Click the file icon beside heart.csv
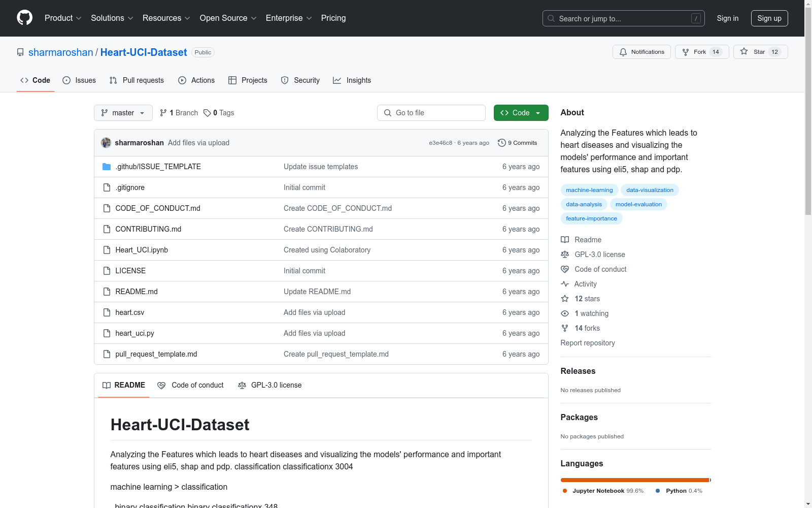Screen dimensions: 812x508 tap(107, 312)
